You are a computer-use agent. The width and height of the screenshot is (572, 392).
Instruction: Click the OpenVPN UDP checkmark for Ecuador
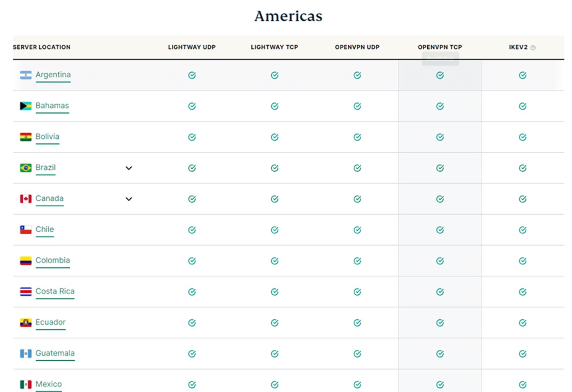[x=357, y=322]
